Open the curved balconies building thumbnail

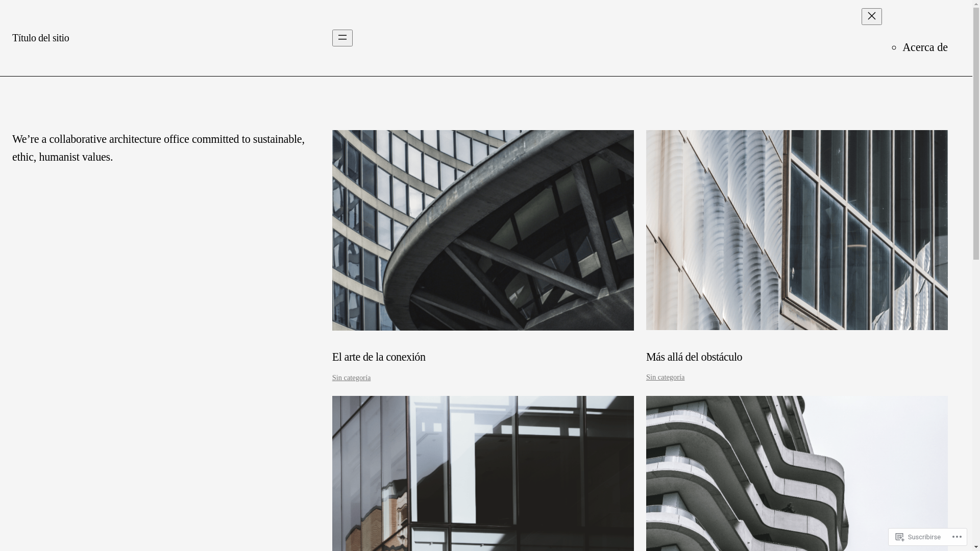coord(797,473)
